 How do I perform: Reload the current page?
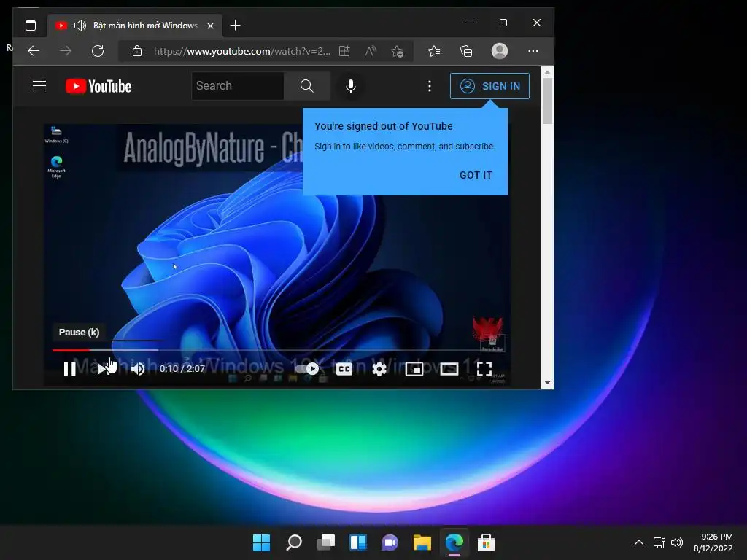[98, 51]
